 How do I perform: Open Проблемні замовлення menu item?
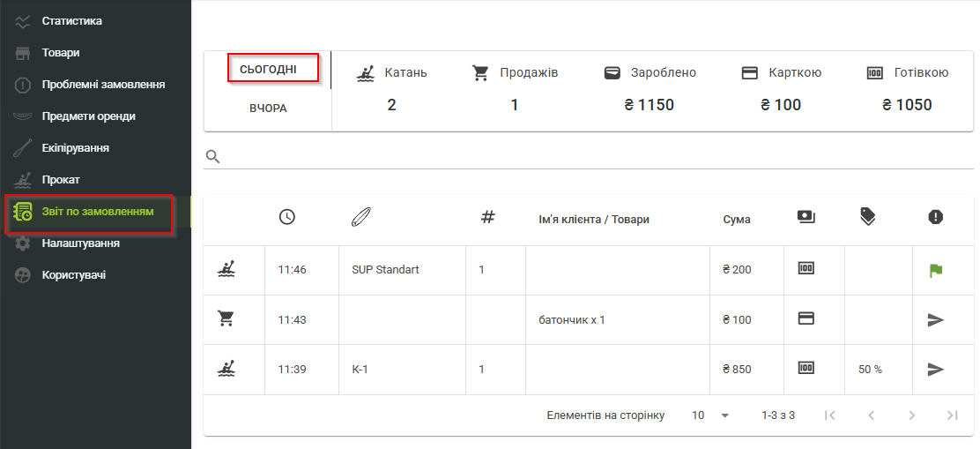[103, 85]
